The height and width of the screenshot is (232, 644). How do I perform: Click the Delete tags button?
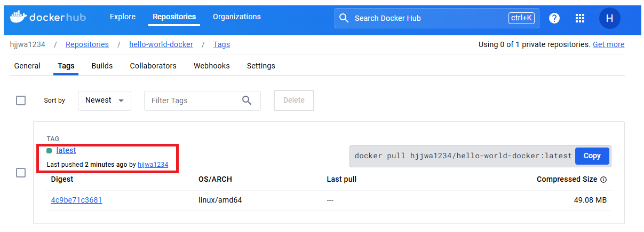tap(293, 100)
